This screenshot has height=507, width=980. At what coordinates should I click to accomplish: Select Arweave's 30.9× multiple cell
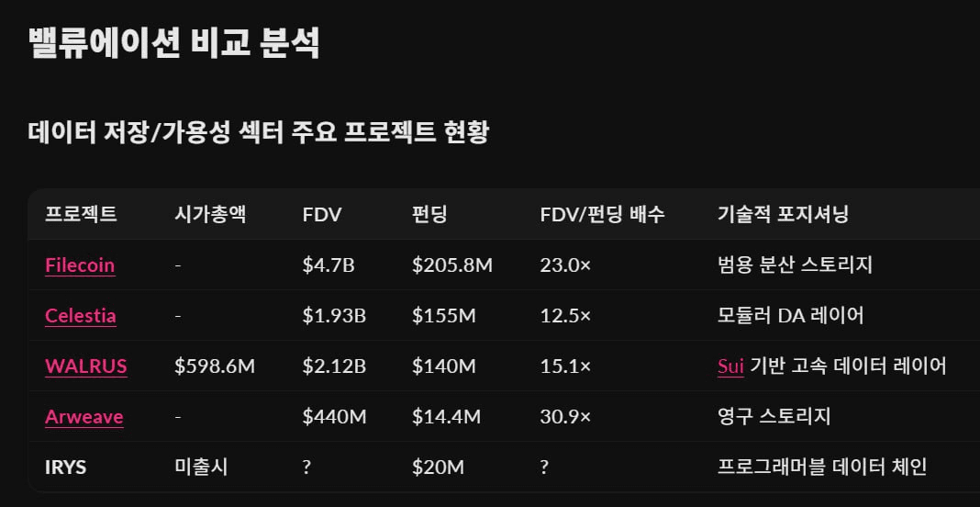click(x=565, y=417)
